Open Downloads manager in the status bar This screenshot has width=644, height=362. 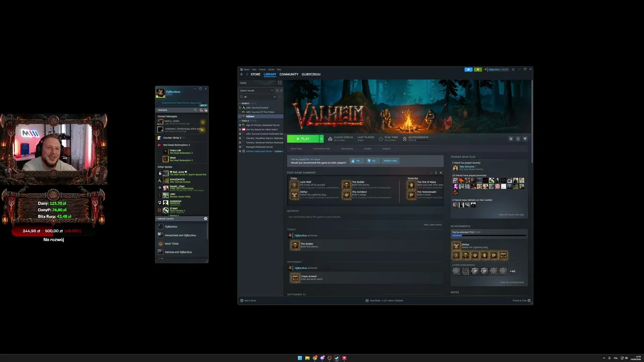(x=385, y=301)
